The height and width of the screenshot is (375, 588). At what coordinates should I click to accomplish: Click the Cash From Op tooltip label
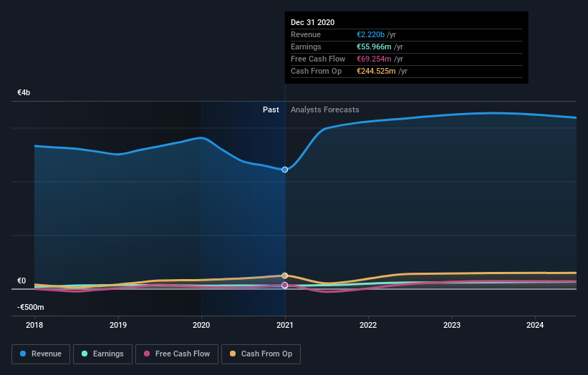point(316,71)
